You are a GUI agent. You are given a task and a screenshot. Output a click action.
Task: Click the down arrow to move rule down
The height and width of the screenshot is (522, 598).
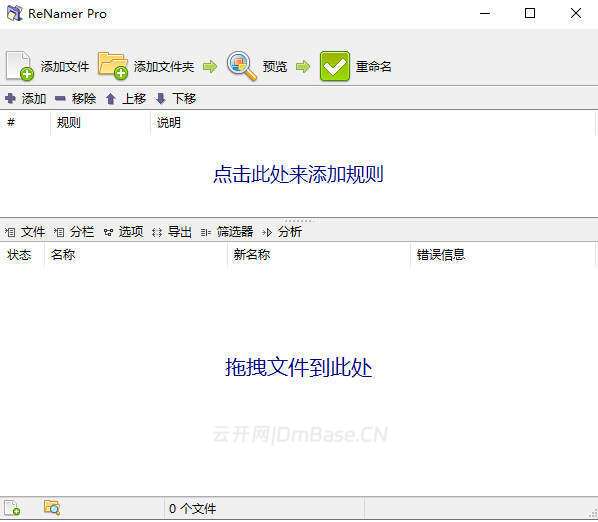[x=161, y=99]
